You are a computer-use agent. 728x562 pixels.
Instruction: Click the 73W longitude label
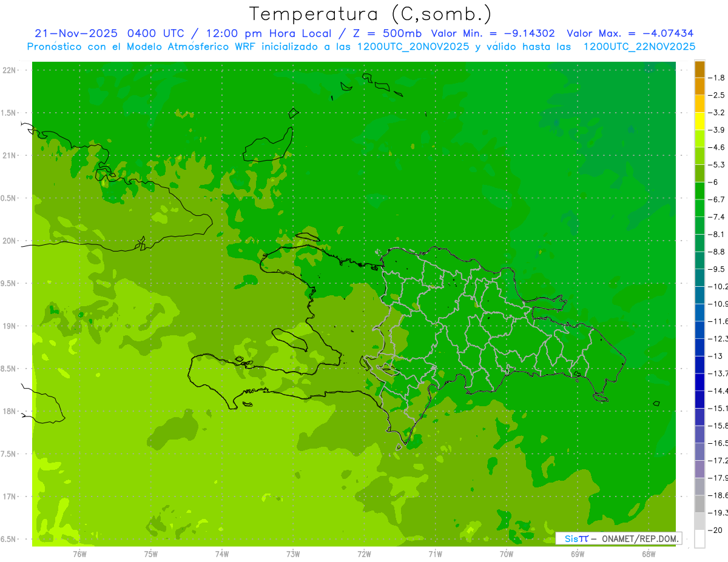pyautogui.click(x=293, y=554)
